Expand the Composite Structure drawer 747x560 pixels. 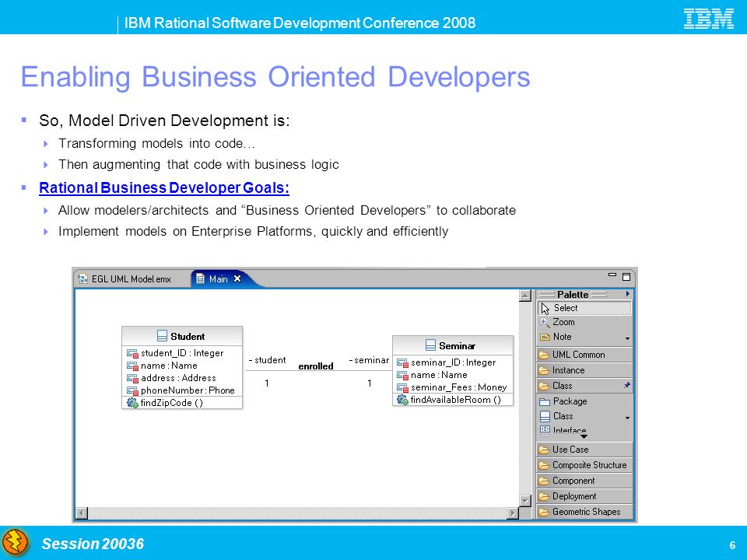click(x=584, y=465)
